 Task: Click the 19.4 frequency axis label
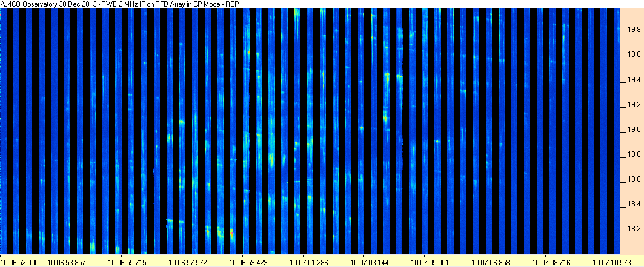634,79
